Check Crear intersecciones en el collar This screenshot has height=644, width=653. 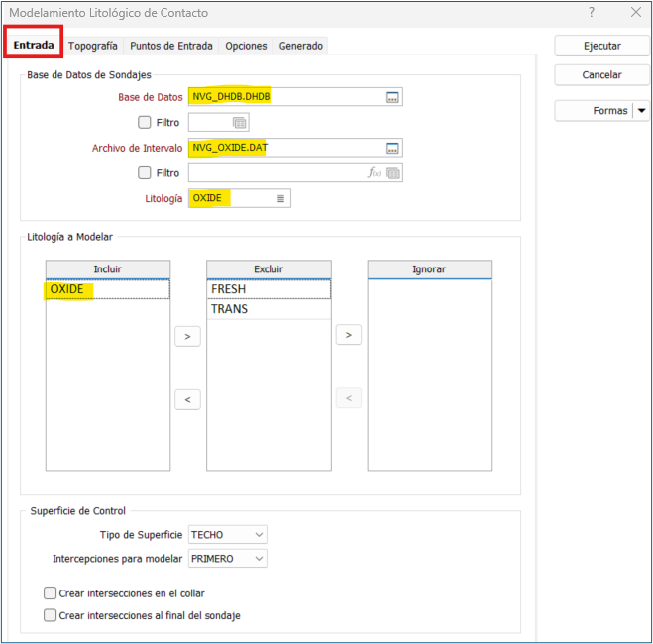51,593
